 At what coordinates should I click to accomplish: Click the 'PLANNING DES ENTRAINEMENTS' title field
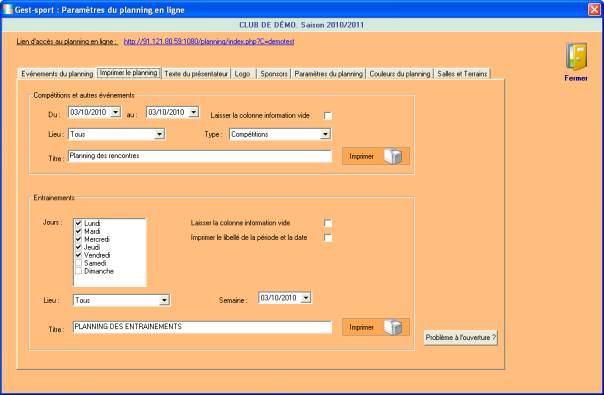click(x=202, y=327)
